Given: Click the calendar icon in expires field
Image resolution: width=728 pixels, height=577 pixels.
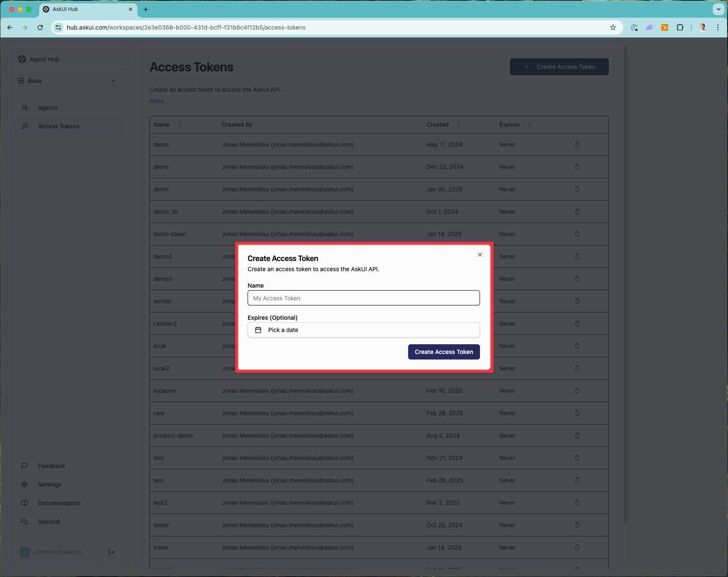Looking at the screenshot, I should [258, 330].
